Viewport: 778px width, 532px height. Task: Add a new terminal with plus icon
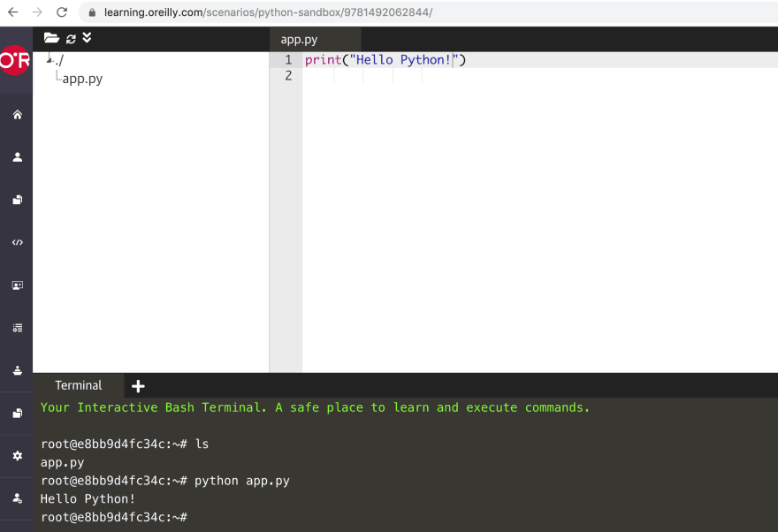pos(138,386)
